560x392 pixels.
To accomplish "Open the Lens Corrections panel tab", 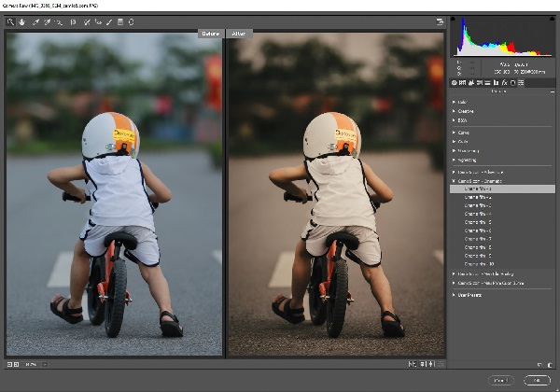I will 496,83.
